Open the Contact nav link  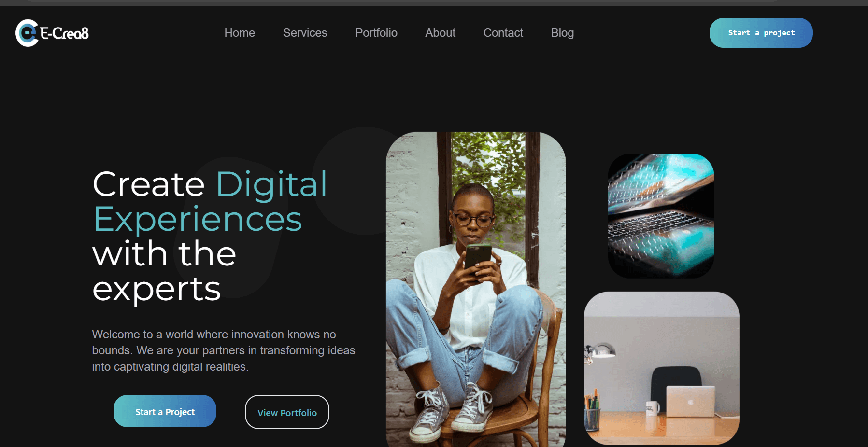tap(503, 33)
